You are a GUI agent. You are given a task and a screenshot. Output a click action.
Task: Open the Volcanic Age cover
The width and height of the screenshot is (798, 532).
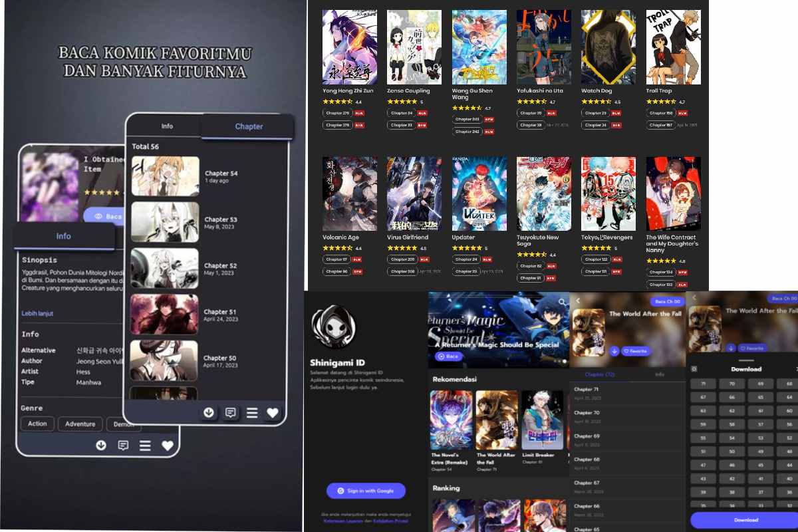[350, 194]
